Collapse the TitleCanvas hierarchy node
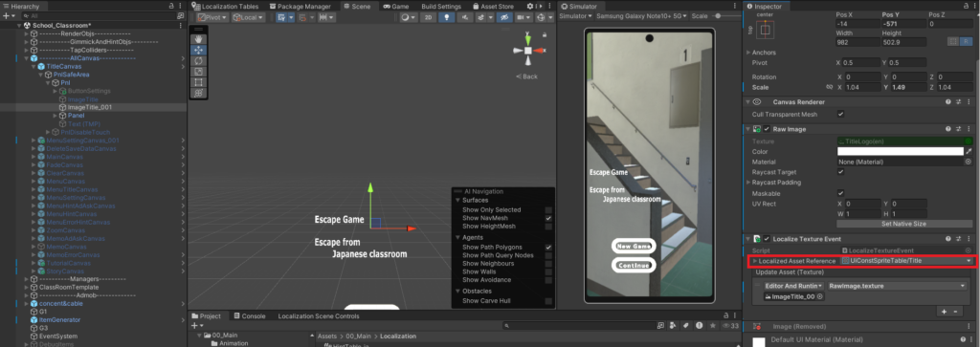Viewport: 980px width, 347px height. tap(33, 66)
